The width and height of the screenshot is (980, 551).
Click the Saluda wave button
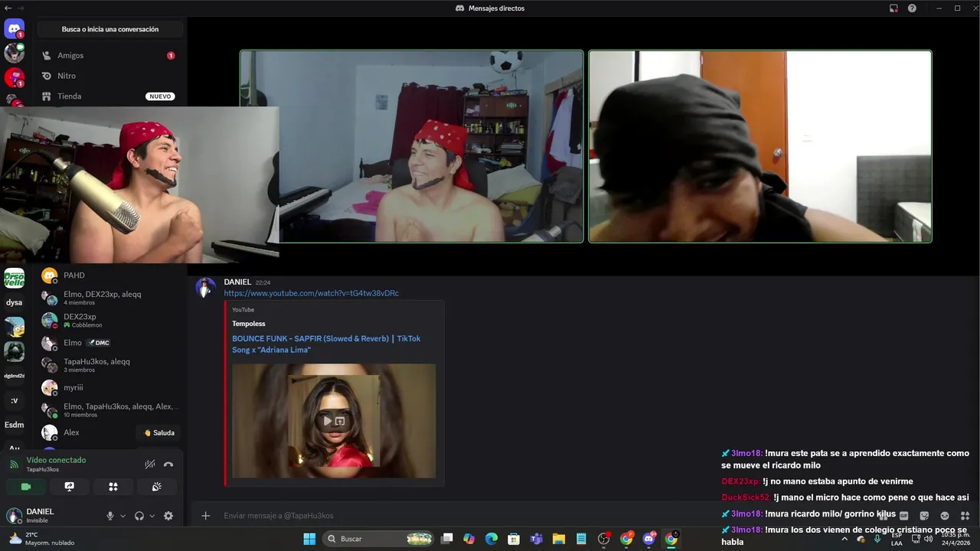point(159,433)
